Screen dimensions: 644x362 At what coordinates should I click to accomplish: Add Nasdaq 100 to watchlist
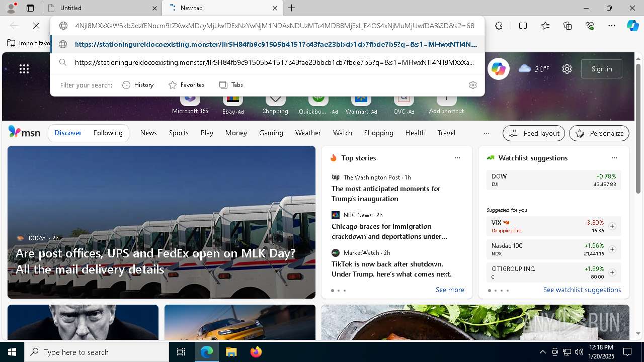pos(612,249)
